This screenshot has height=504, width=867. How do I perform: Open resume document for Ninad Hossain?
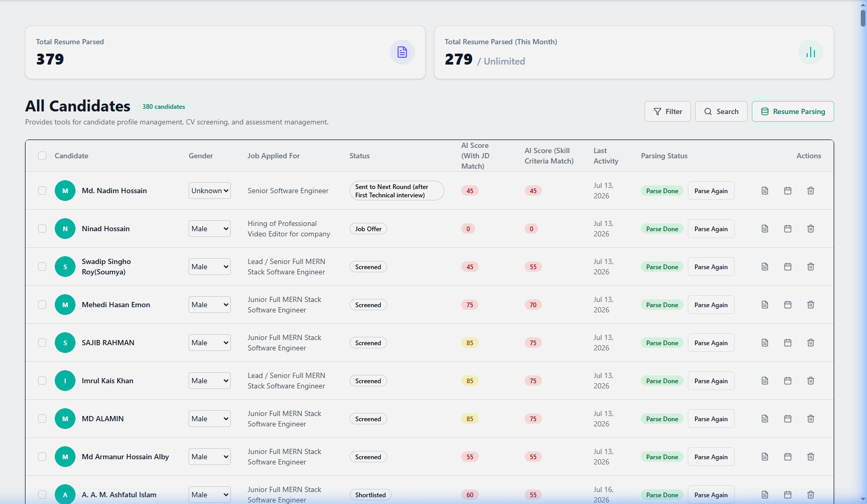[765, 229]
